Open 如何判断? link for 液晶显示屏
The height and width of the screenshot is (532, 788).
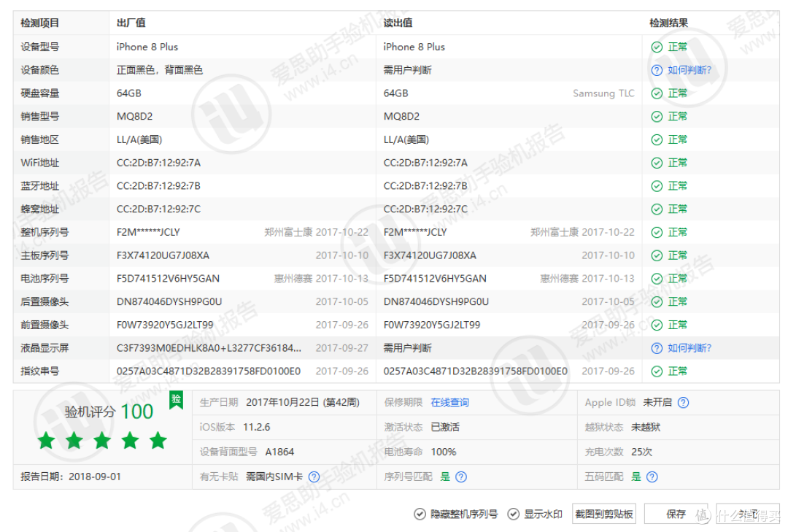[689, 348]
